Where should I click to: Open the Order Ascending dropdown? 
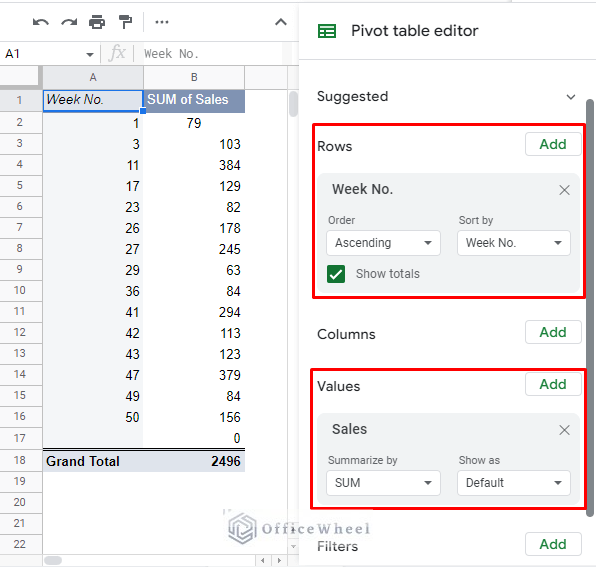tap(383, 243)
